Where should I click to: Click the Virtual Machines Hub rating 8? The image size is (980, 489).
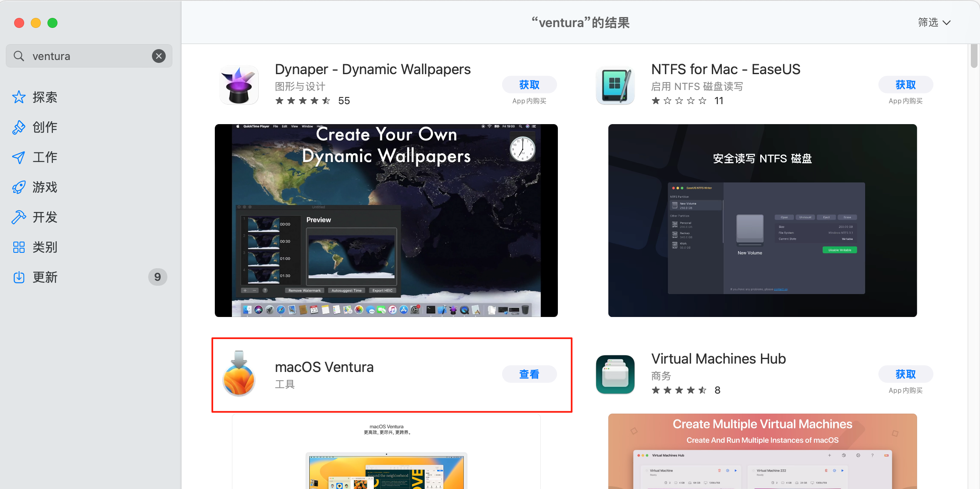[686, 390]
